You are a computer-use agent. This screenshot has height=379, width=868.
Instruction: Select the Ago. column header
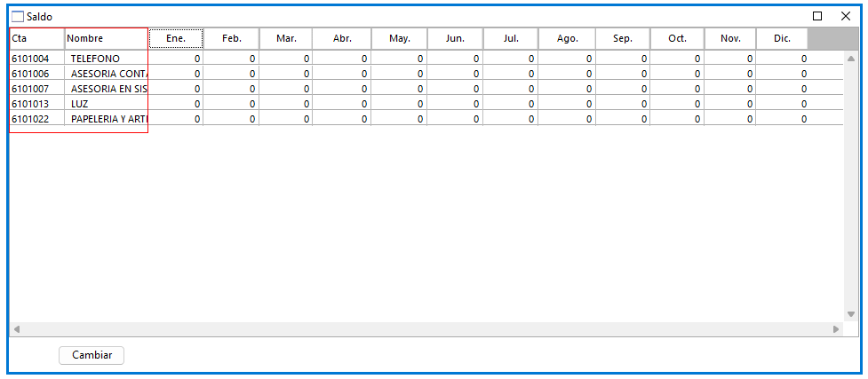click(x=568, y=39)
